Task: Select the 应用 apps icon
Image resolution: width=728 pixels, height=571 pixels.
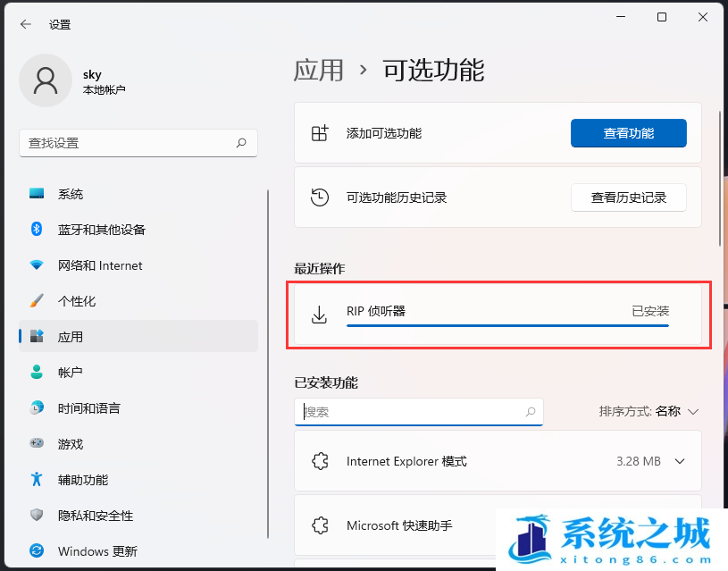Action: point(37,336)
